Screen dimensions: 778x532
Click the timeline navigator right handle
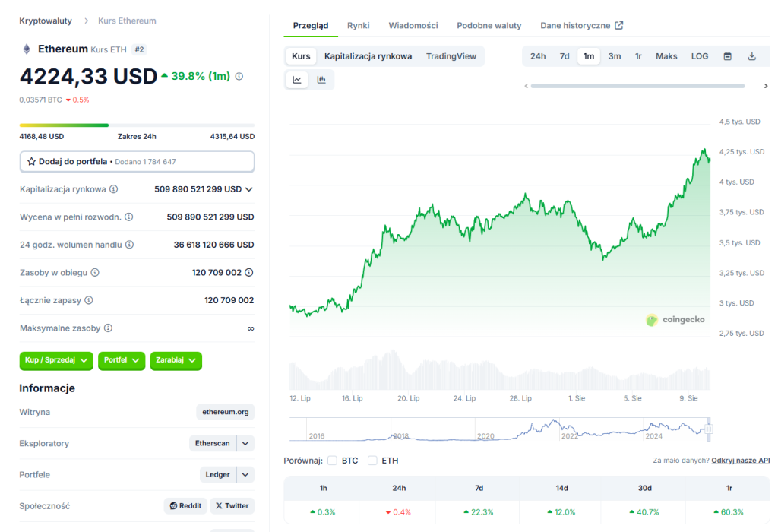tap(709, 429)
